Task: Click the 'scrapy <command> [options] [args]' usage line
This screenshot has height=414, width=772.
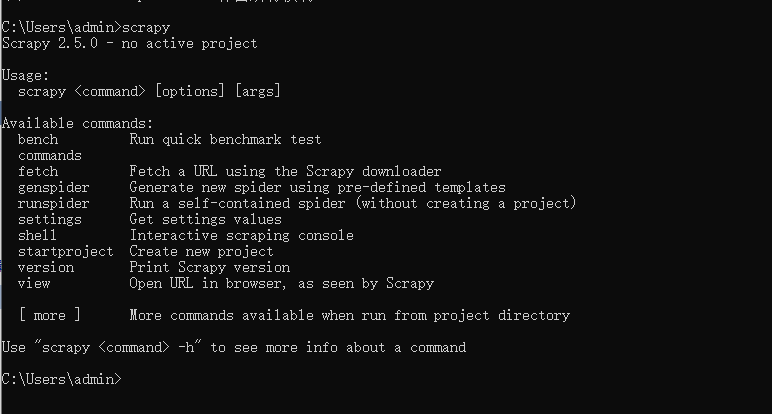Action: coord(149,92)
